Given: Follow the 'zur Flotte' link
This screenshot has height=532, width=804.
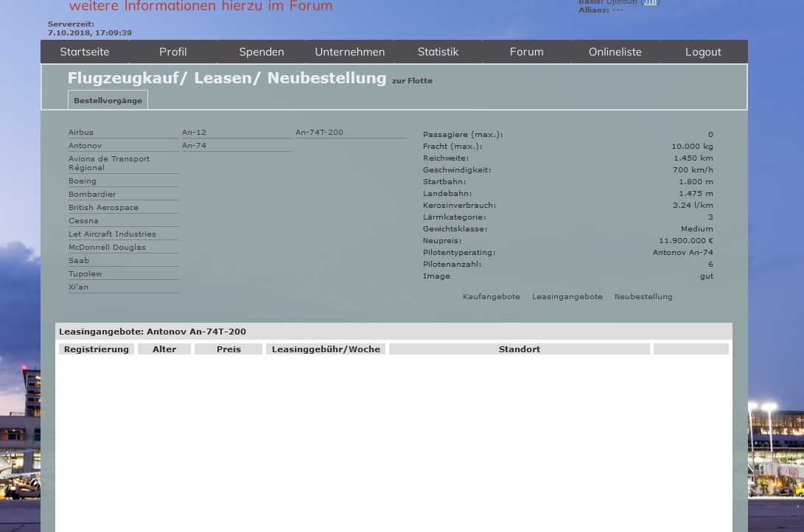Looking at the screenshot, I should pos(412,80).
